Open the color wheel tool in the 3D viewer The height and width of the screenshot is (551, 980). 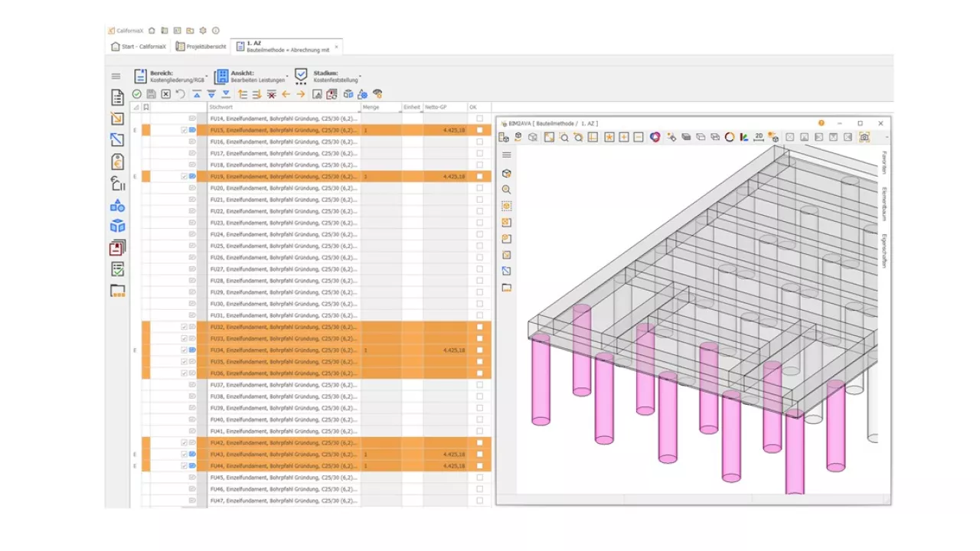(654, 138)
